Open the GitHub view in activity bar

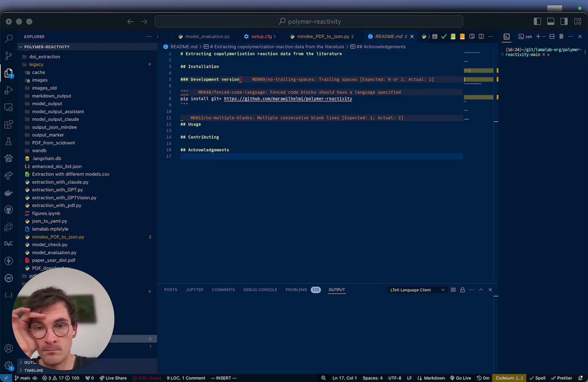click(8, 210)
